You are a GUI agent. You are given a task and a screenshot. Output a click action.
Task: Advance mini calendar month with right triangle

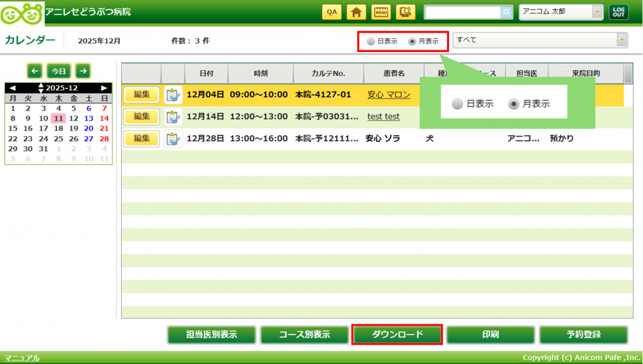[104, 88]
